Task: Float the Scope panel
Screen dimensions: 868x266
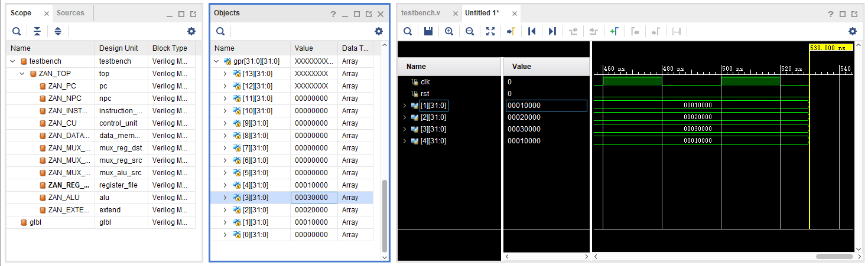Action: [x=193, y=14]
